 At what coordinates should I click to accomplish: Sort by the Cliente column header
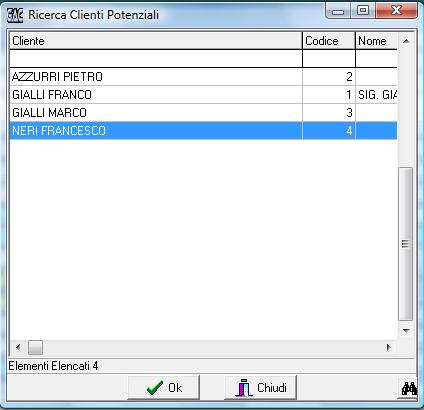(156, 41)
